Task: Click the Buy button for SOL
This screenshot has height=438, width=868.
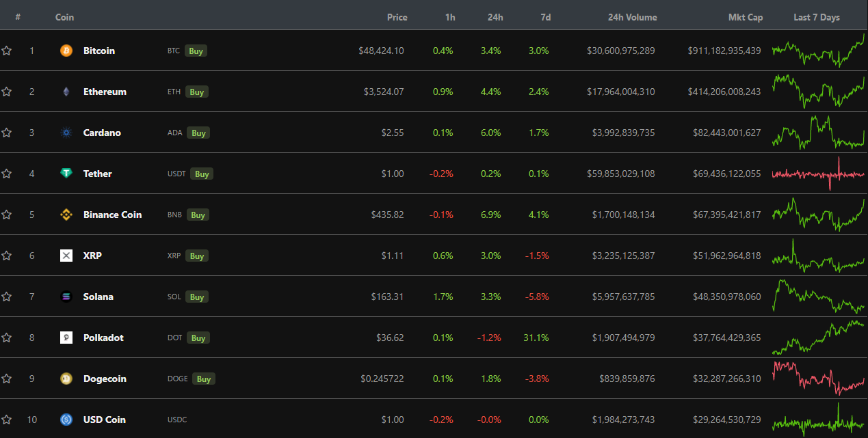Action: point(197,297)
